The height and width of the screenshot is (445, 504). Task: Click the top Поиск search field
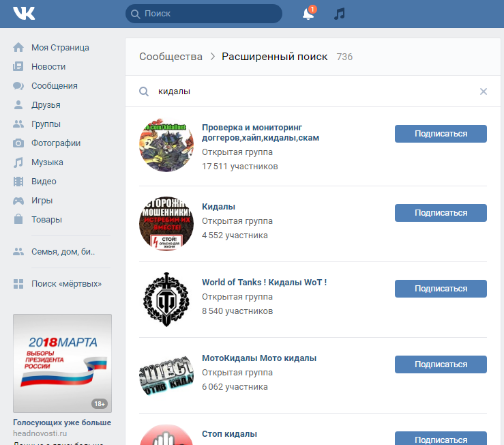203,14
